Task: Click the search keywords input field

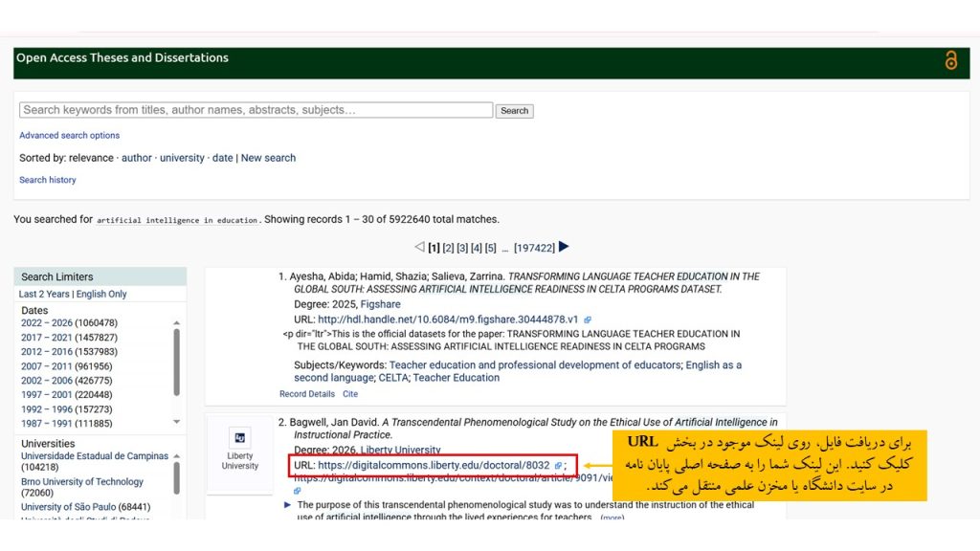Action: (x=256, y=110)
